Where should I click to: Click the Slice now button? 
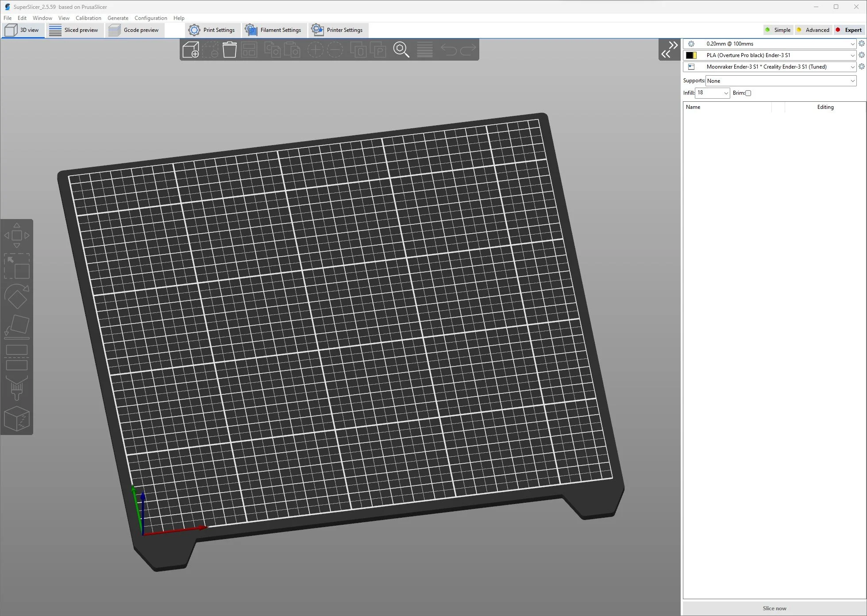(x=774, y=608)
